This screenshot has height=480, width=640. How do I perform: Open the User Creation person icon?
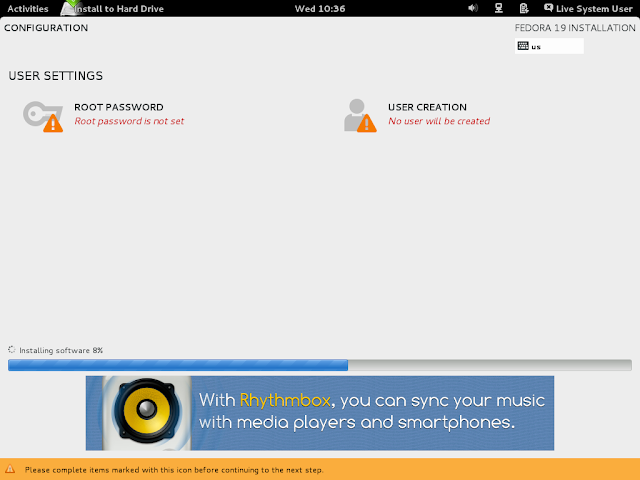coord(360,116)
